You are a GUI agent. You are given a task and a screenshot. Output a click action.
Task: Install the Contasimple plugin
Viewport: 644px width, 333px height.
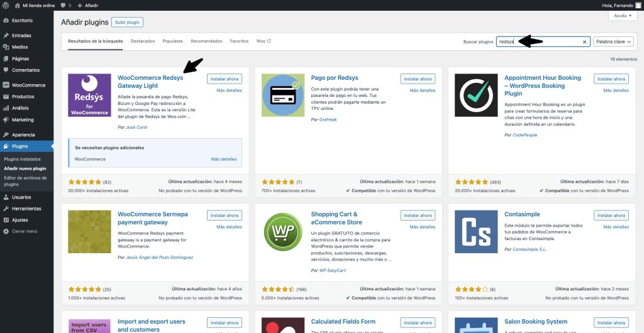click(611, 216)
